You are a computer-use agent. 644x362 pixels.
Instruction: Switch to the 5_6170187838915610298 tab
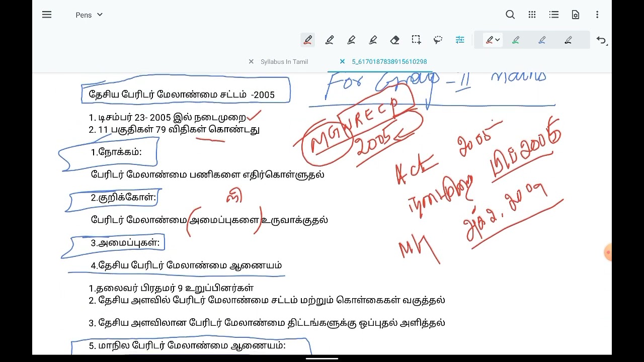(389, 62)
